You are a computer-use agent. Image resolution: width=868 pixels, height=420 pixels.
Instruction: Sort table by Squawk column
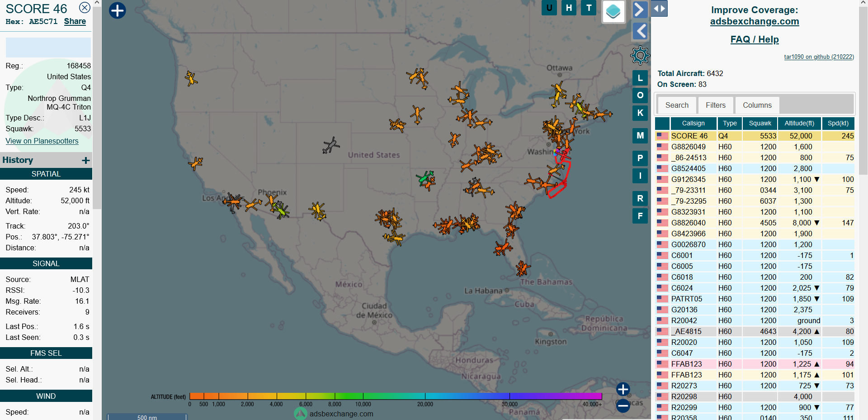(760, 123)
